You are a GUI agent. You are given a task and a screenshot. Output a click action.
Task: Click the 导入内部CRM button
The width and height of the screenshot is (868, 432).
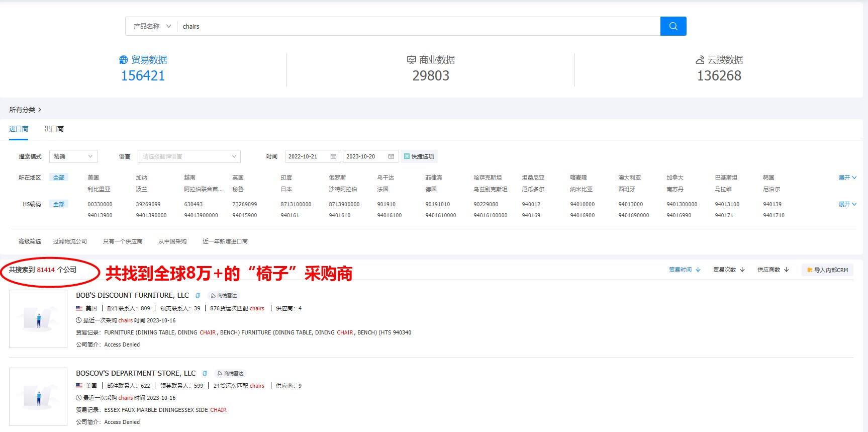pos(827,270)
